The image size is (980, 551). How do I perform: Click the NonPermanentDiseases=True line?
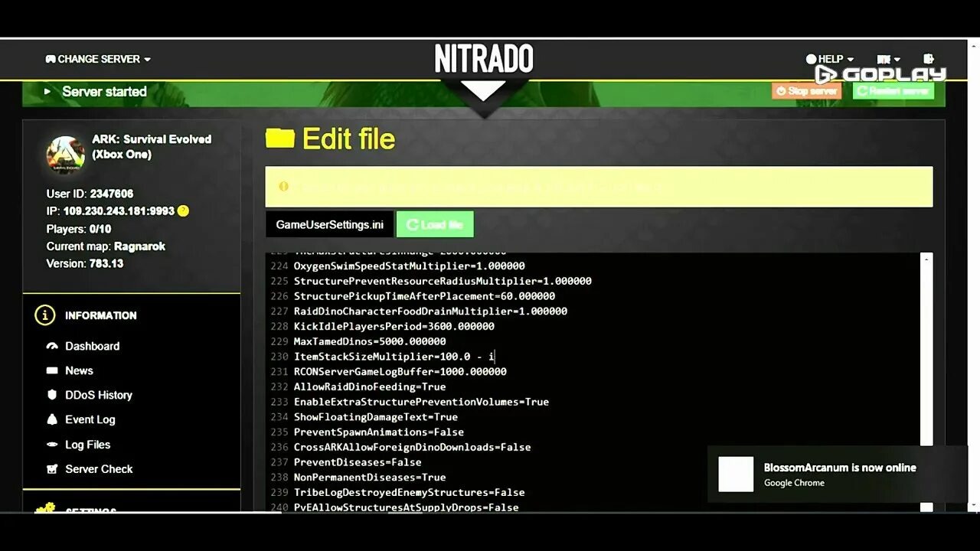click(x=370, y=477)
